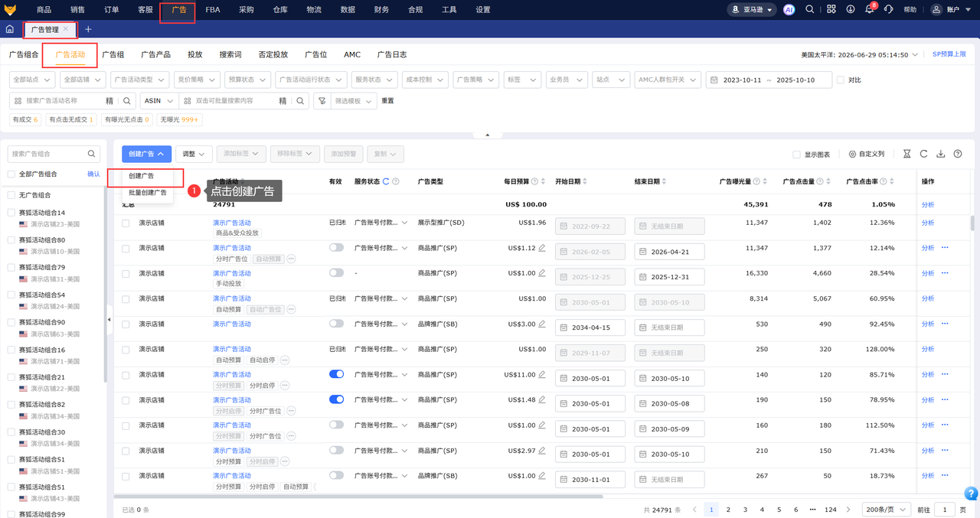The width and height of the screenshot is (980, 518).
Task: Go to page 2 in pagination
Action: tap(728, 510)
